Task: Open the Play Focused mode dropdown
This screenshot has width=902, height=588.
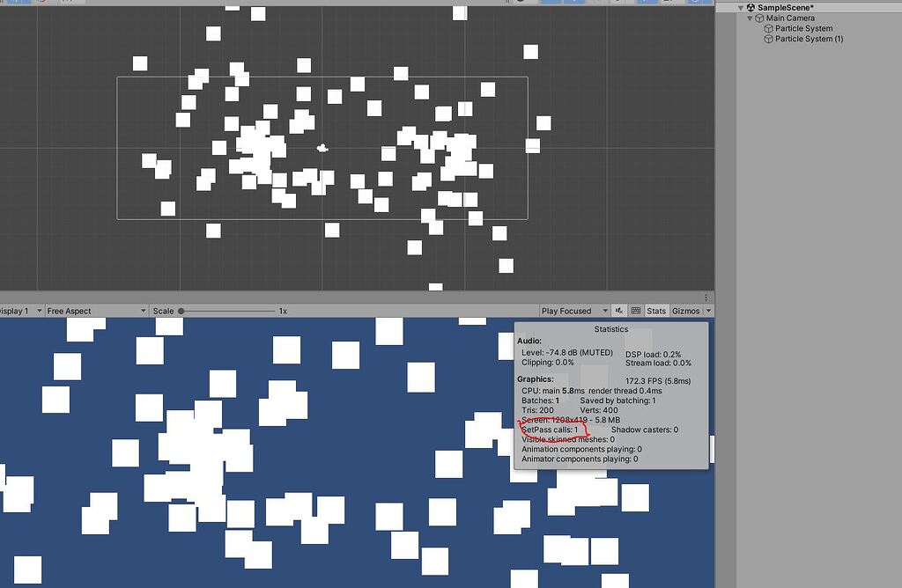Action: coord(573,310)
